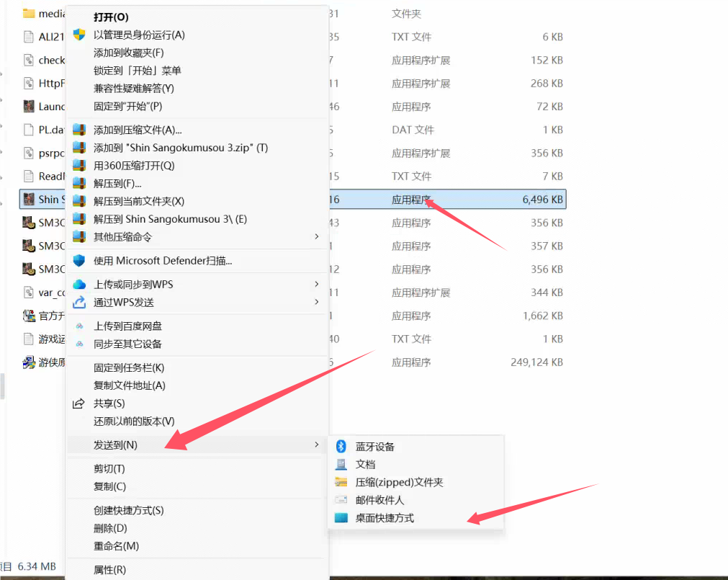728x580 pixels.
Task: Click the media folder icon in the file list
Action: click(x=29, y=14)
